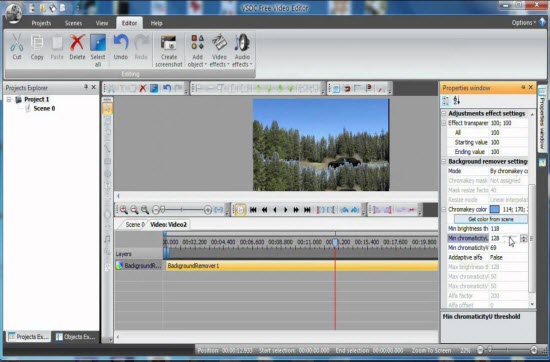Select the BackgroundRemover1 clip on the timeline
The image size is (550, 362).
(x=302, y=266)
